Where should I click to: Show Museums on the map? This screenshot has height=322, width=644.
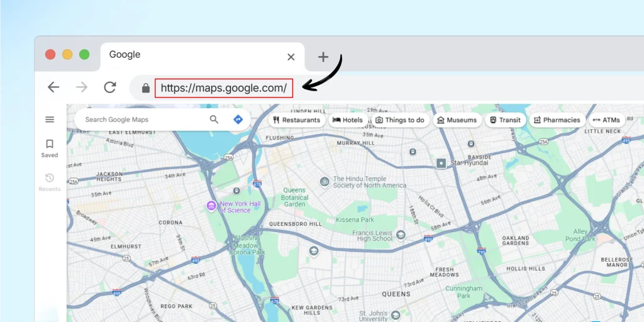pos(457,120)
